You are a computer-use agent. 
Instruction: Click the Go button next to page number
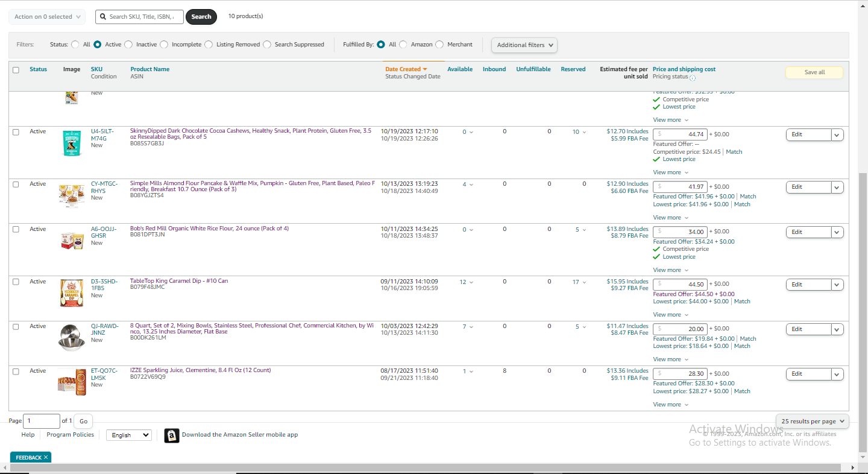coord(83,422)
